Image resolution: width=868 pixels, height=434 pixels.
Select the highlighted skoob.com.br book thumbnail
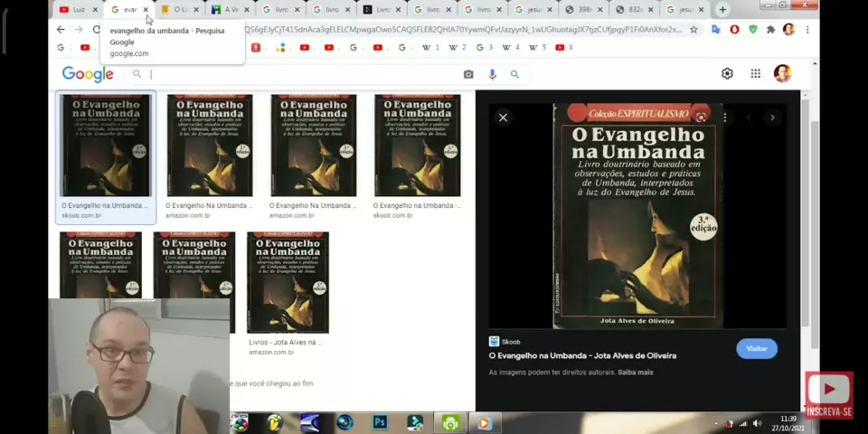[x=105, y=157]
